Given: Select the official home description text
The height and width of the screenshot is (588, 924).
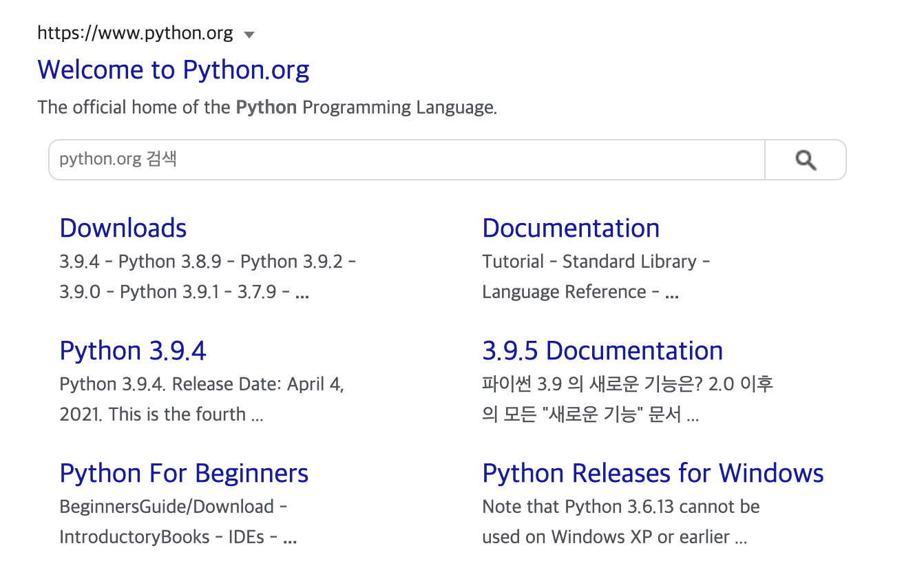Looking at the screenshot, I should (x=267, y=107).
